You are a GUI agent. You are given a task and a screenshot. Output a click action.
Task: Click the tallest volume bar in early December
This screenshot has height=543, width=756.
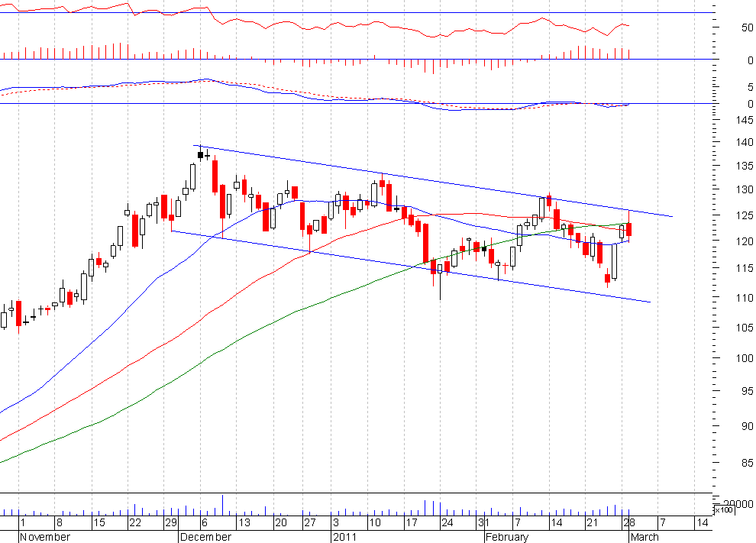(x=222, y=505)
